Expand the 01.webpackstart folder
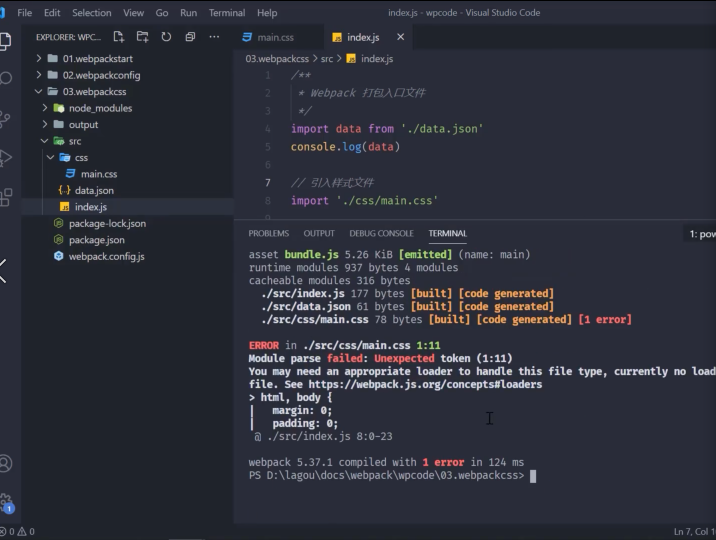 tap(39, 58)
